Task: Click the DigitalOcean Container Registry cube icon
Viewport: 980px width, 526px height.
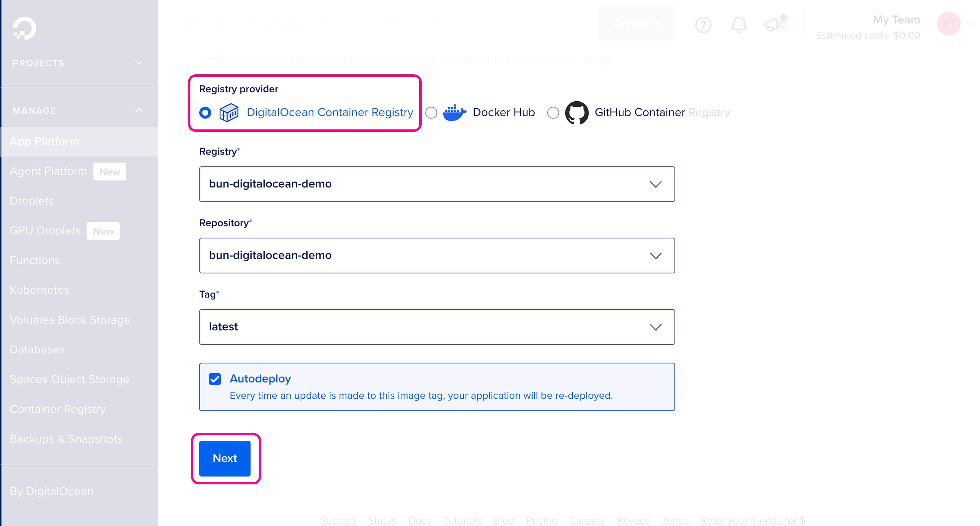Action: (229, 112)
